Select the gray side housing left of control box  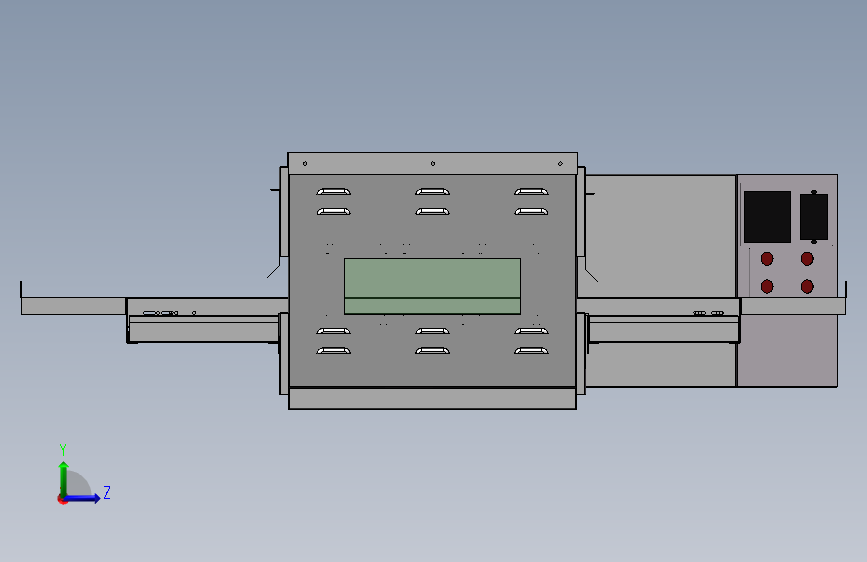click(661, 236)
